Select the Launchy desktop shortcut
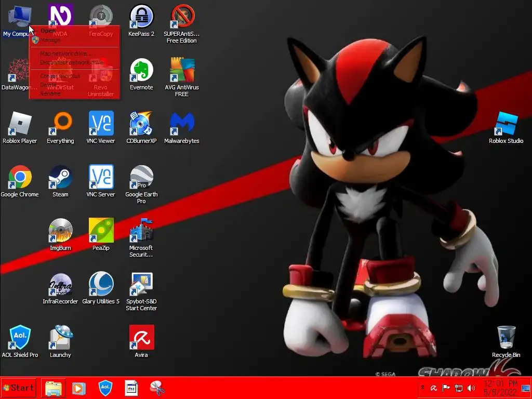 [x=60, y=342]
